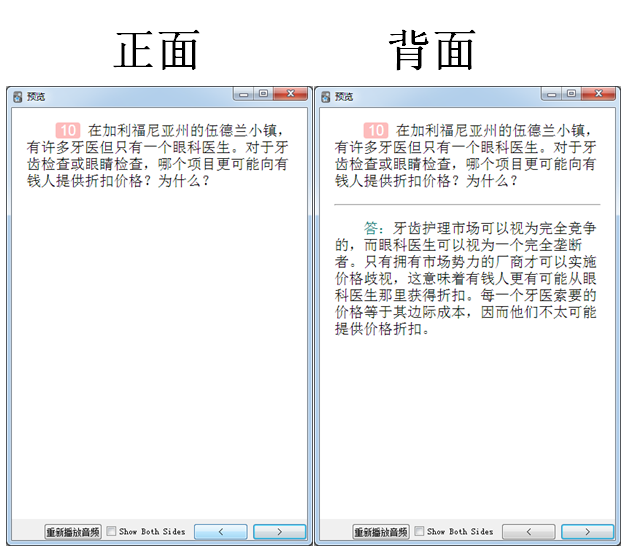Maximize the 背面 preview window
Screen dimensions: 629x553
[x=571, y=94]
